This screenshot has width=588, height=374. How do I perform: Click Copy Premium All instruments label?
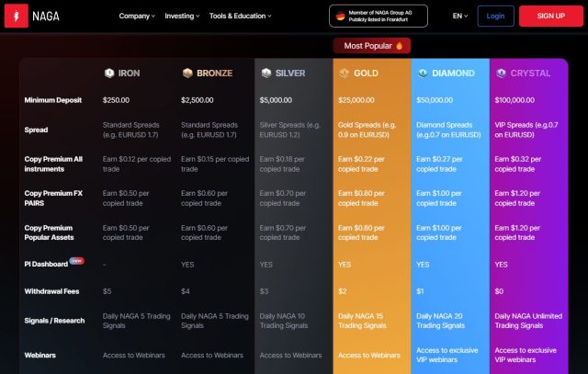53,164
